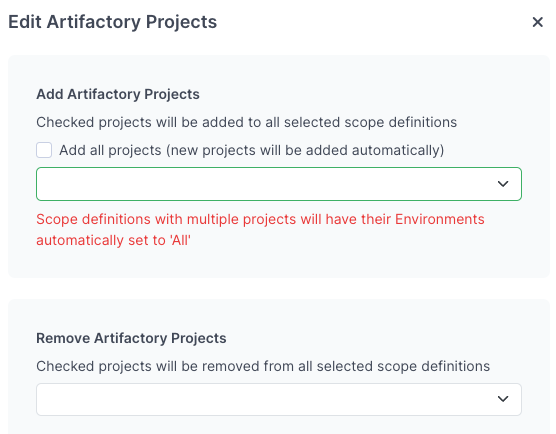Click the 'Add all projects' checkbox label text
The width and height of the screenshot is (556, 434).
pyautogui.click(x=251, y=150)
